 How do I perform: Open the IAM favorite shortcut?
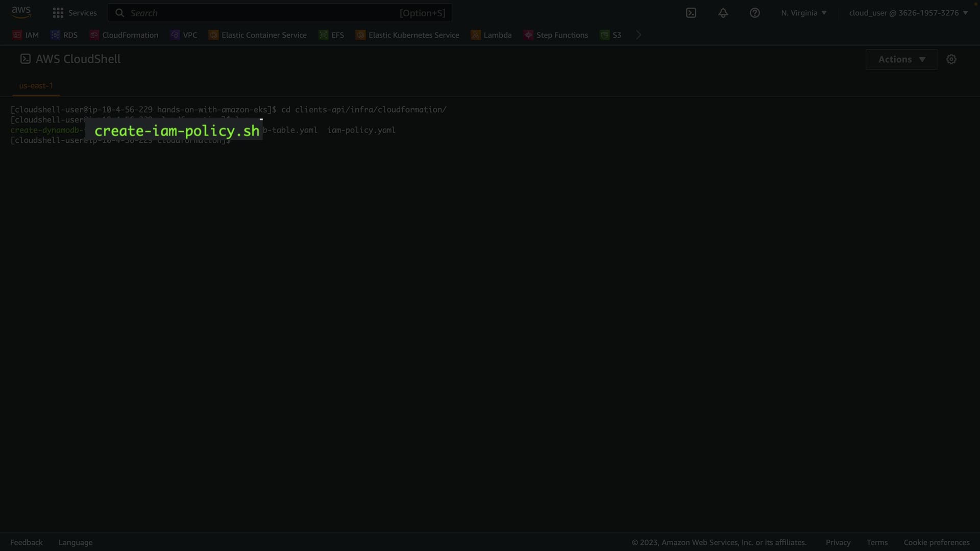(x=26, y=35)
